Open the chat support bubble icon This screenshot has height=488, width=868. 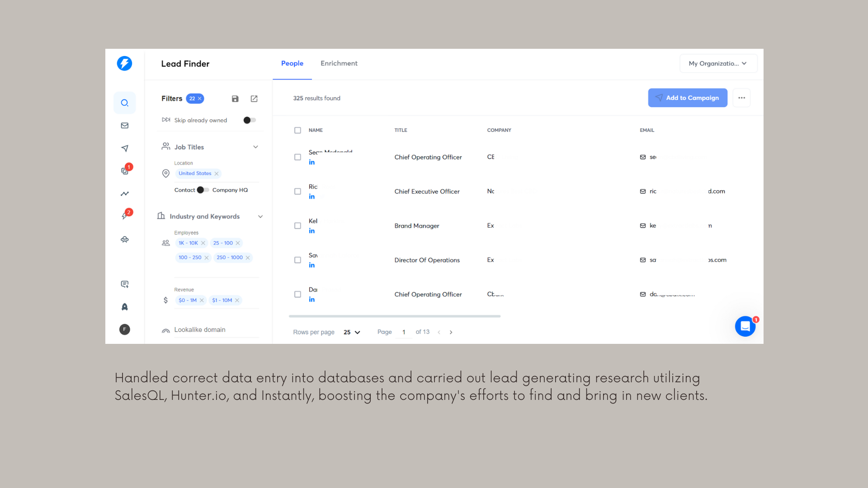745,326
